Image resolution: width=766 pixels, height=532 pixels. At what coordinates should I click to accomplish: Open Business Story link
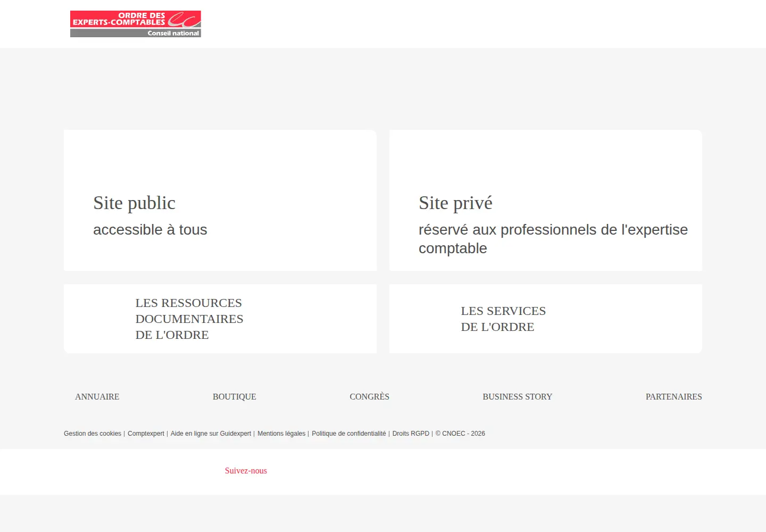tap(518, 397)
